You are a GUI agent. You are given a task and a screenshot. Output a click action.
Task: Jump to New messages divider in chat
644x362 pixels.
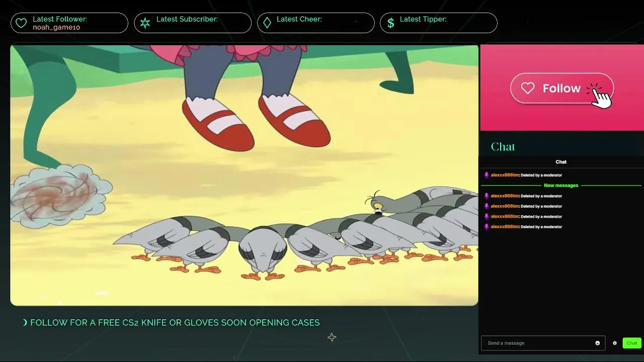(561, 186)
